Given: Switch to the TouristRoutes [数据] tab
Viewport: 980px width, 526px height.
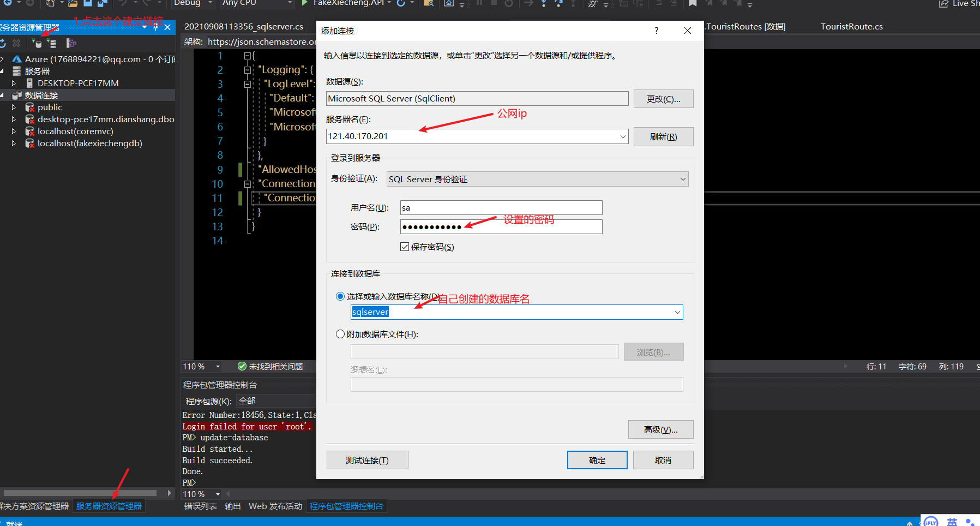Looking at the screenshot, I should click(745, 27).
